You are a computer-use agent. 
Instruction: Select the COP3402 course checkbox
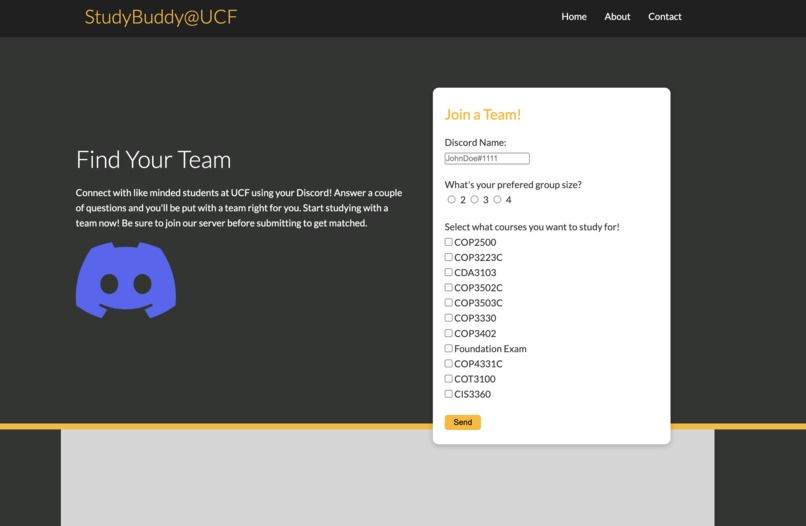[448, 333]
